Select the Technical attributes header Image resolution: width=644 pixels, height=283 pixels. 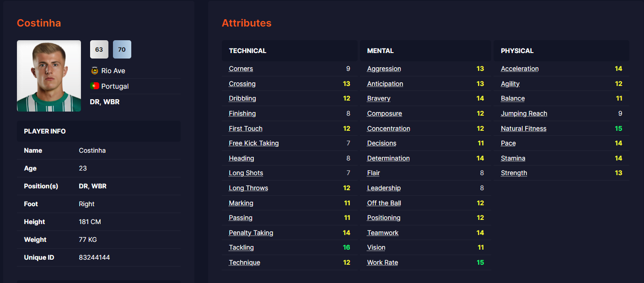pyautogui.click(x=247, y=51)
